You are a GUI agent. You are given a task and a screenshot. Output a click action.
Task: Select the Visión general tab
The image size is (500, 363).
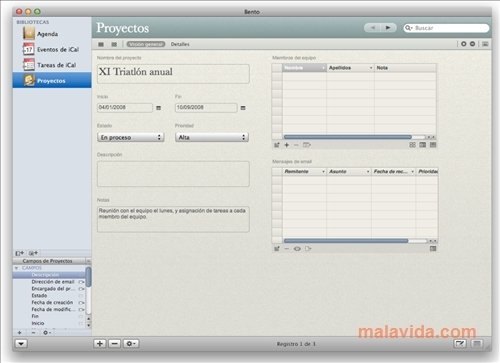click(146, 44)
